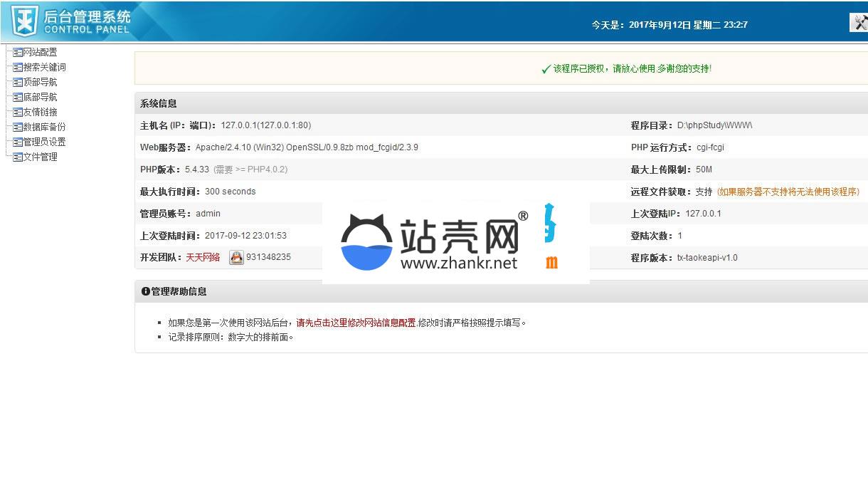
Task: Click the QQ number 931348235
Action: (x=268, y=258)
